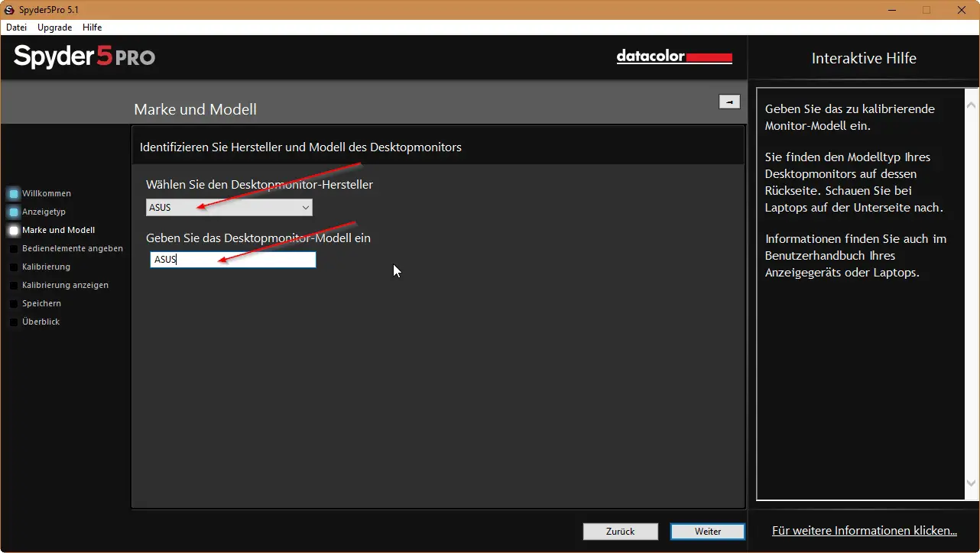Click the monitor model input field
Screen dimensions: 980x553
(x=232, y=260)
